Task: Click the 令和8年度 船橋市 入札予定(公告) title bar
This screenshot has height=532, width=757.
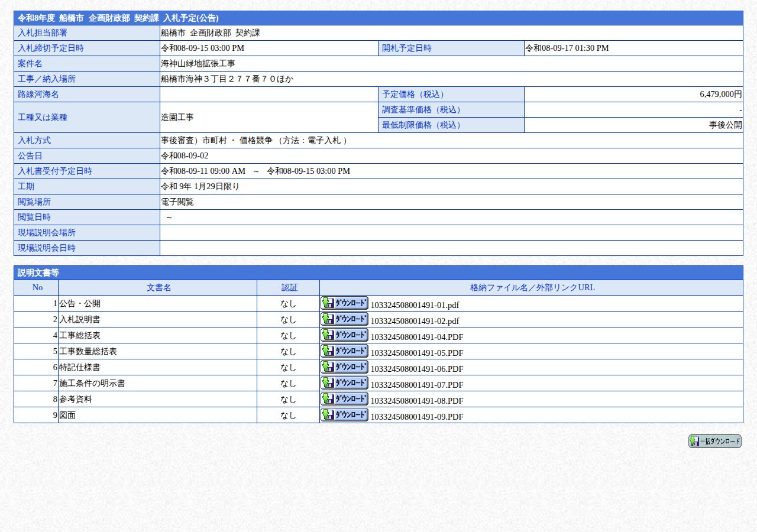Action: 378,18
